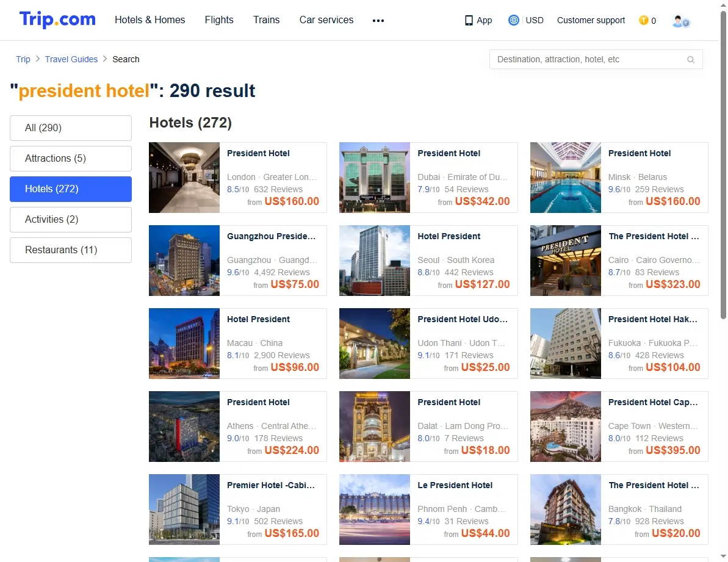Click the Trip Coins icon
This screenshot has width=728, height=562.
pos(644,20)
